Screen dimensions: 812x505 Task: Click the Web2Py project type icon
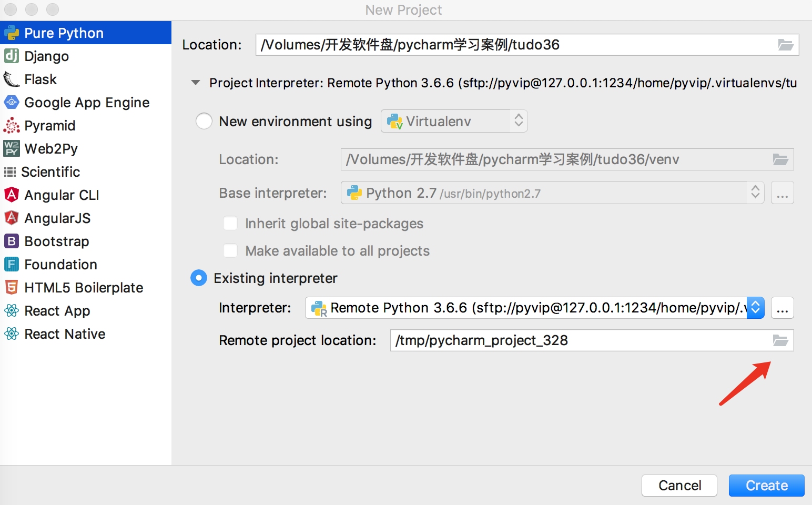(x=12, y=148)
